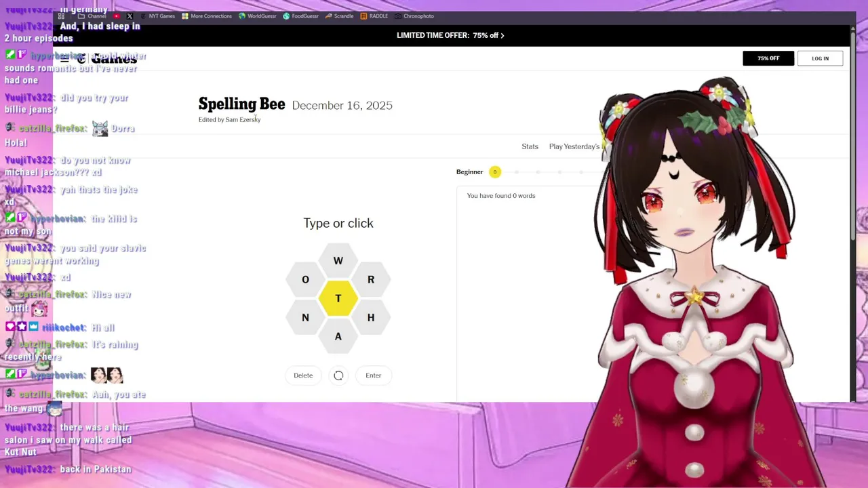The image size is (868, 488).
Task: Click the Delete button under the honeycomb
Action: [x=303, y=375]
